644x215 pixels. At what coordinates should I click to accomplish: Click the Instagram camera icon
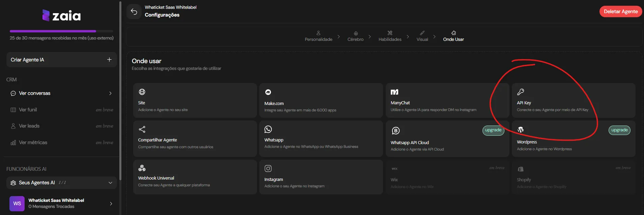pos(268,168)
